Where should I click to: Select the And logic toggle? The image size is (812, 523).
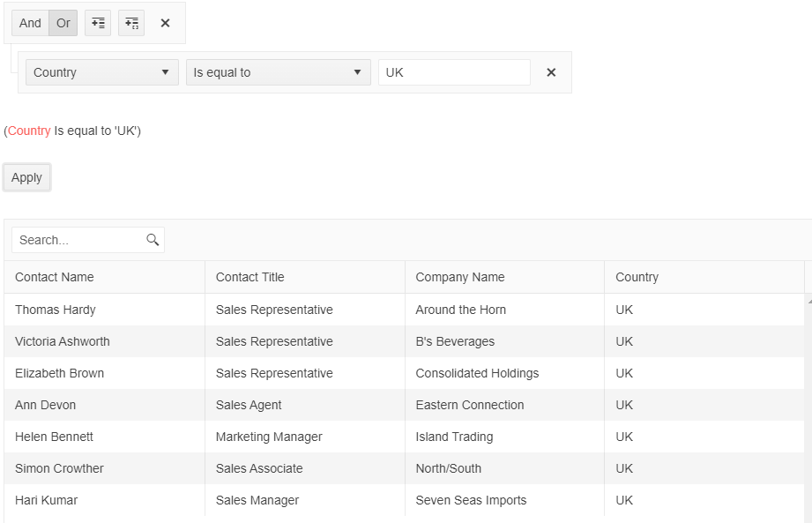[x=30, y=23]
